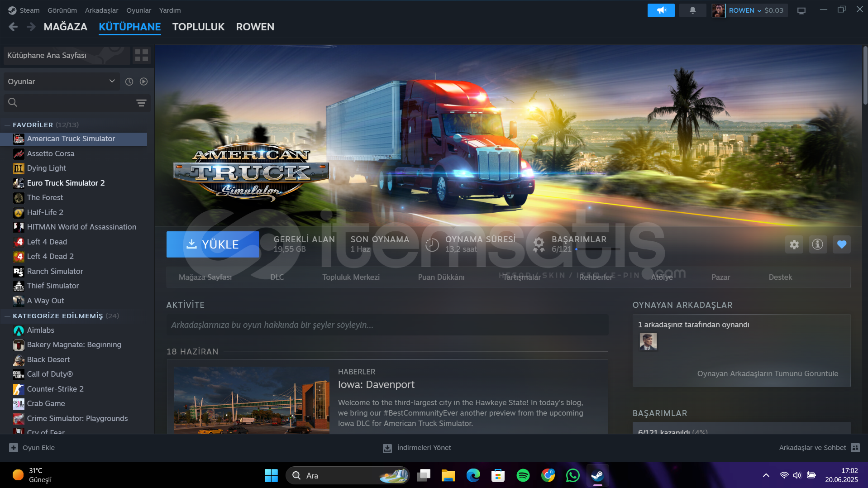Select Dying Light in library
The height and width of the screenshot is (488, 868).
47,168
